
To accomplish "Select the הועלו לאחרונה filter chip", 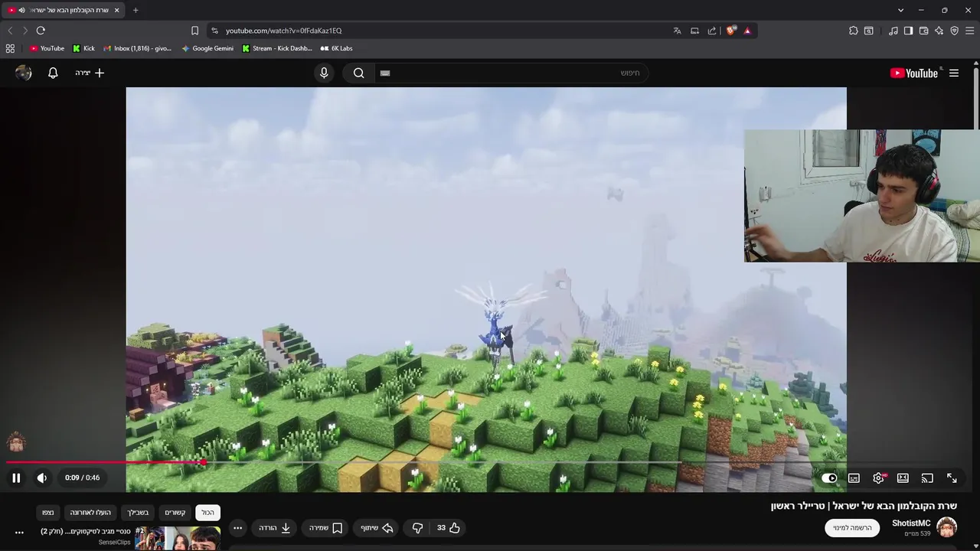I will click(90, 513).
